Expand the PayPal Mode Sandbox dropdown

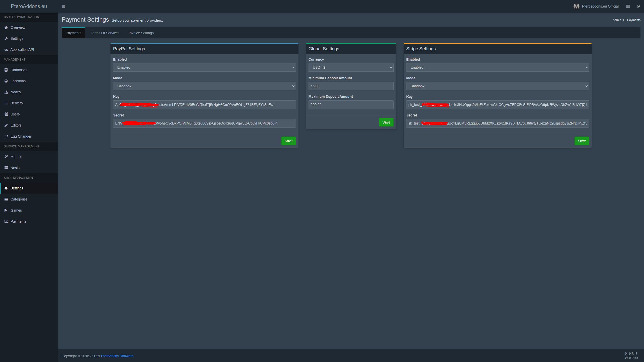204,86
